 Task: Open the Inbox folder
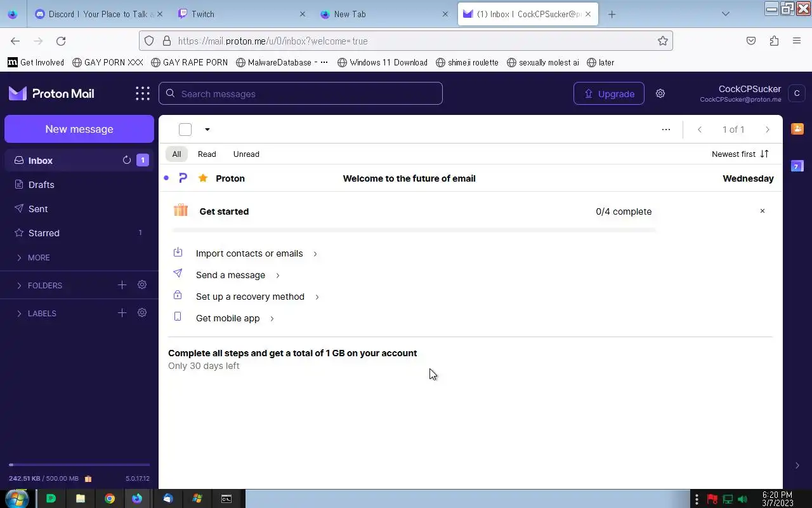[79, 161]
